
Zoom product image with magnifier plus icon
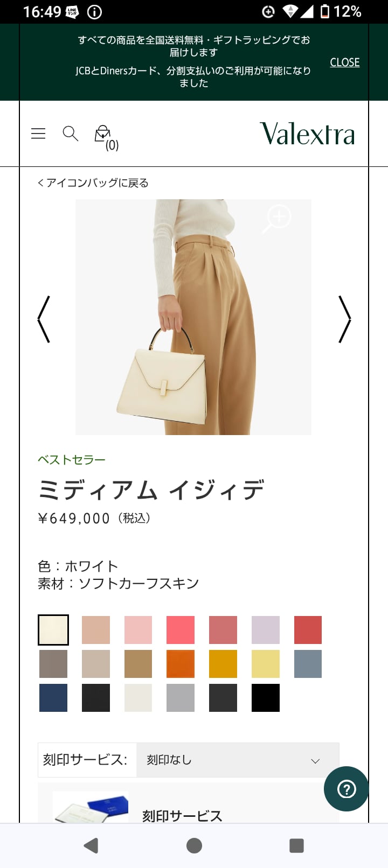click(x=277, y=219)
